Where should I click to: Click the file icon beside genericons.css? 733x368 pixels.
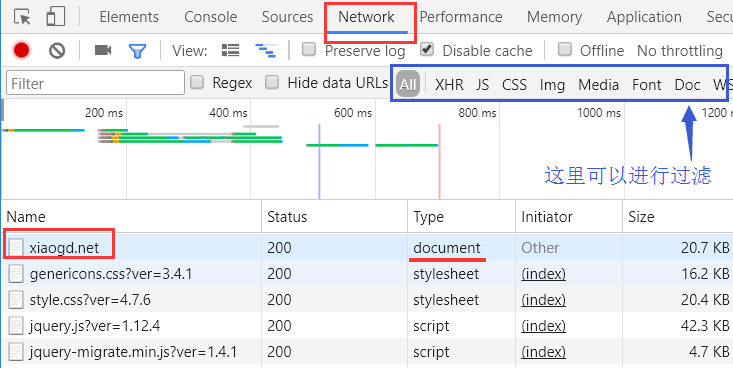(x=17, y=274)
